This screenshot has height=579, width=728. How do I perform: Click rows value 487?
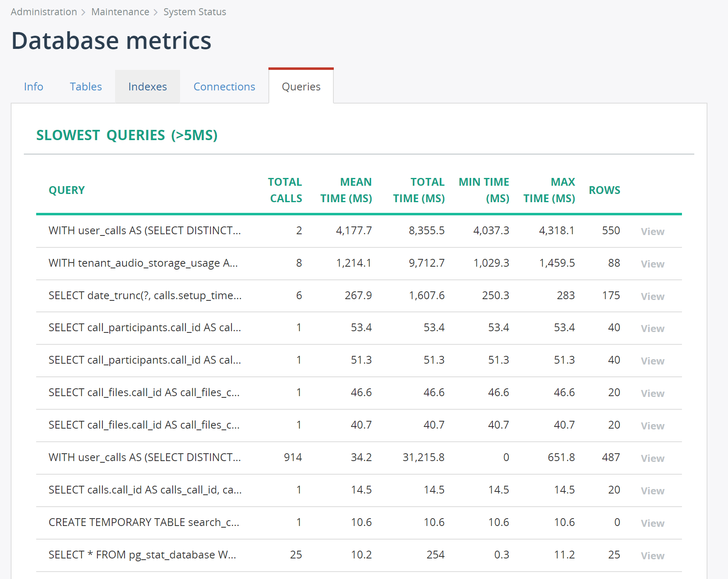(x=611, y=457)
